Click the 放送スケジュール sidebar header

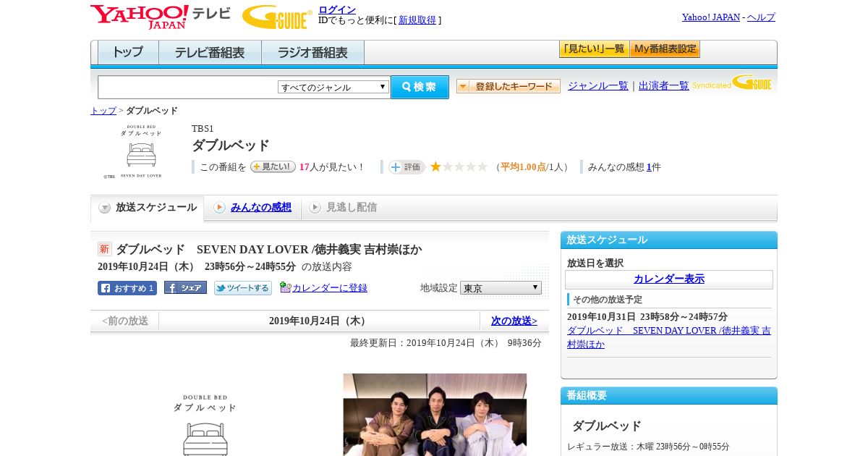coord(669,240)
